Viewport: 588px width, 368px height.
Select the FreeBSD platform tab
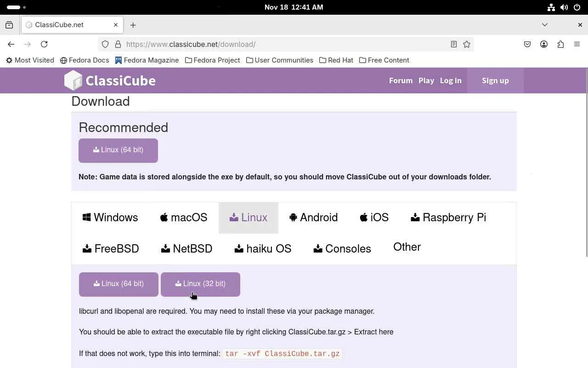click(x=111, y=249)
